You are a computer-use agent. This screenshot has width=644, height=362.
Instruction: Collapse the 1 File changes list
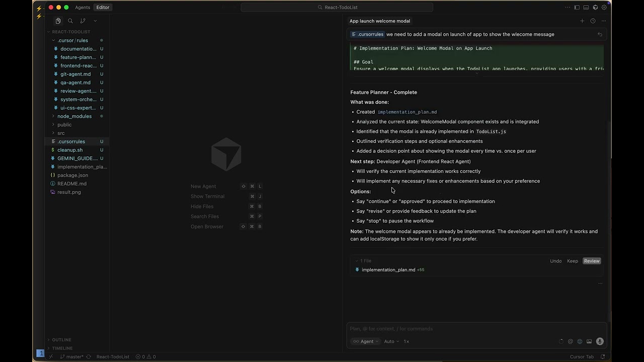(x=363, y=261)
